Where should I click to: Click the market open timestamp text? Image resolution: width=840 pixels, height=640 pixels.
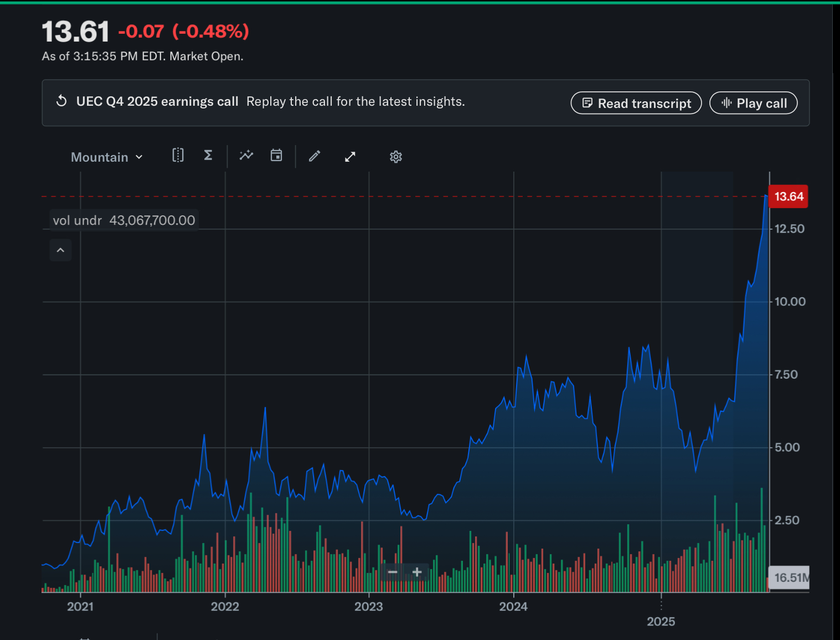[x=143, y=56]
